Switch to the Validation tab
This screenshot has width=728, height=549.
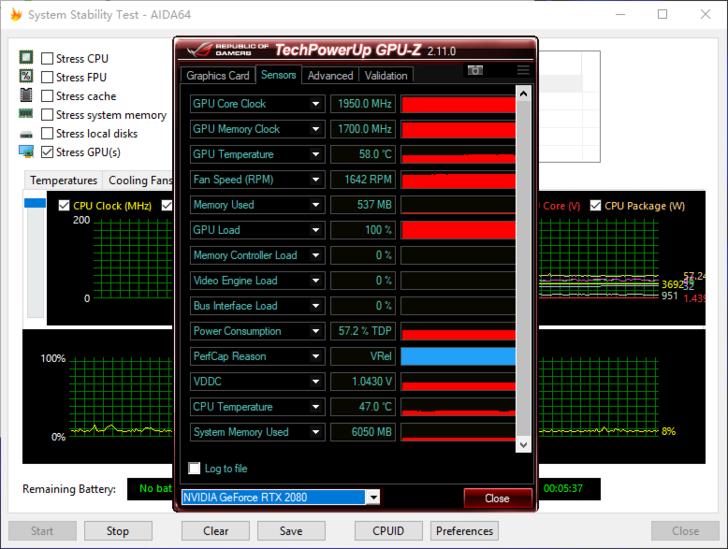[x=386, y=75]
